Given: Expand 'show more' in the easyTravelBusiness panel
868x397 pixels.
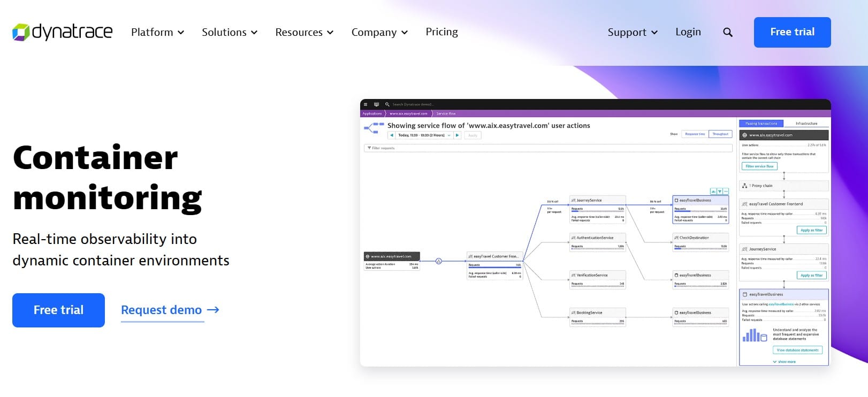Looking at the screenshot, I should click(786, 362).
